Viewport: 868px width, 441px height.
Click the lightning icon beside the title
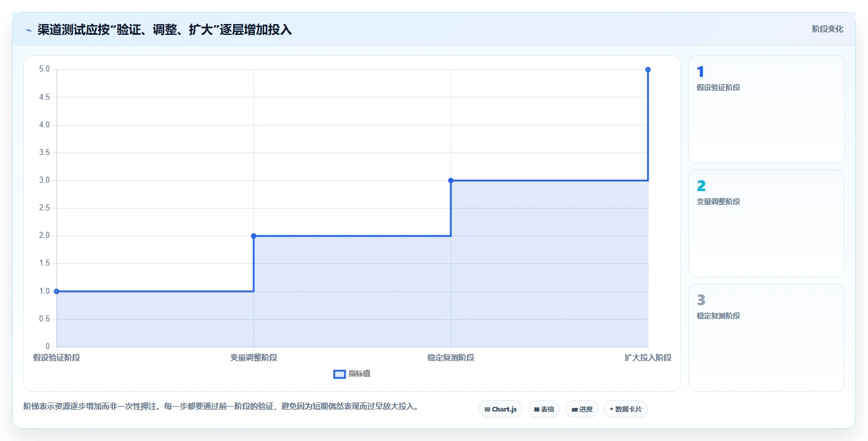tap(28, 30)
